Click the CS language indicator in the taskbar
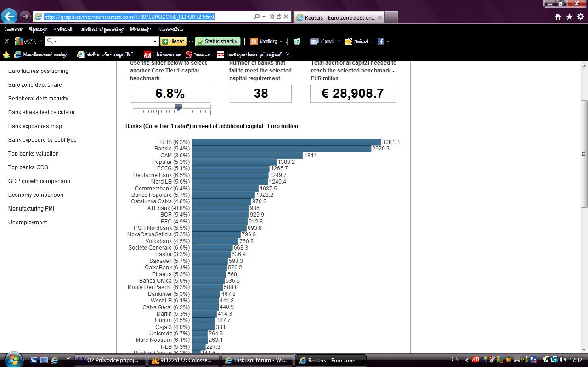Screen dimensions: 588x379 tap(455, 359)
